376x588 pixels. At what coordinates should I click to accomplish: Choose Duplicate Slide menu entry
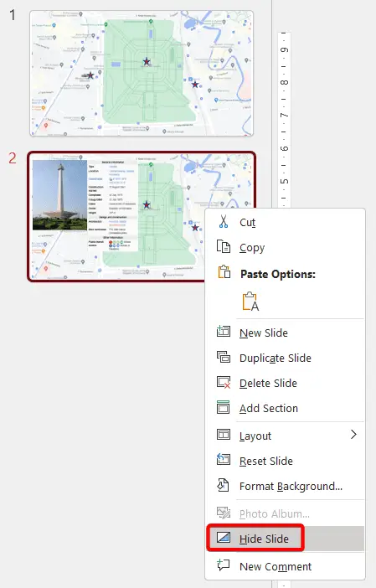285,358
